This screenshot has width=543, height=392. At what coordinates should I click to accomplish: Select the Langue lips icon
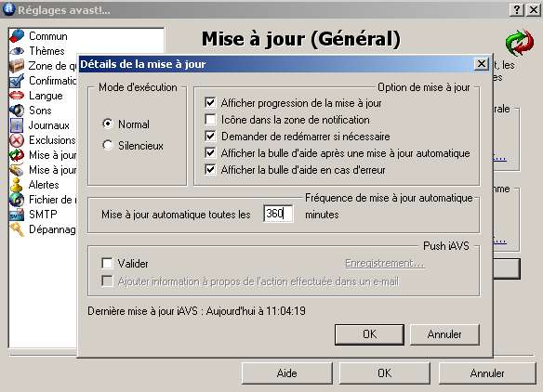click(x=17, y=95)
